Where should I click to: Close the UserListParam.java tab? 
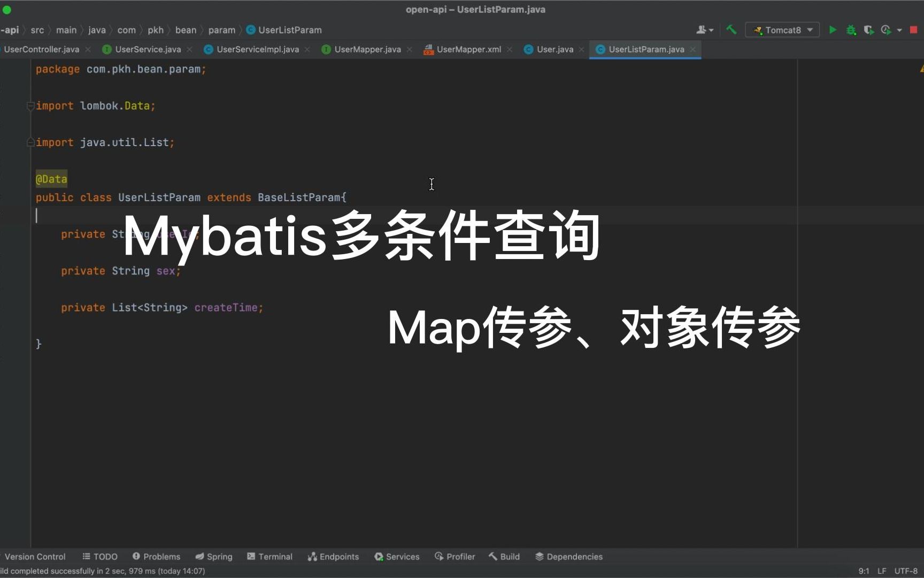coord(692,49)
